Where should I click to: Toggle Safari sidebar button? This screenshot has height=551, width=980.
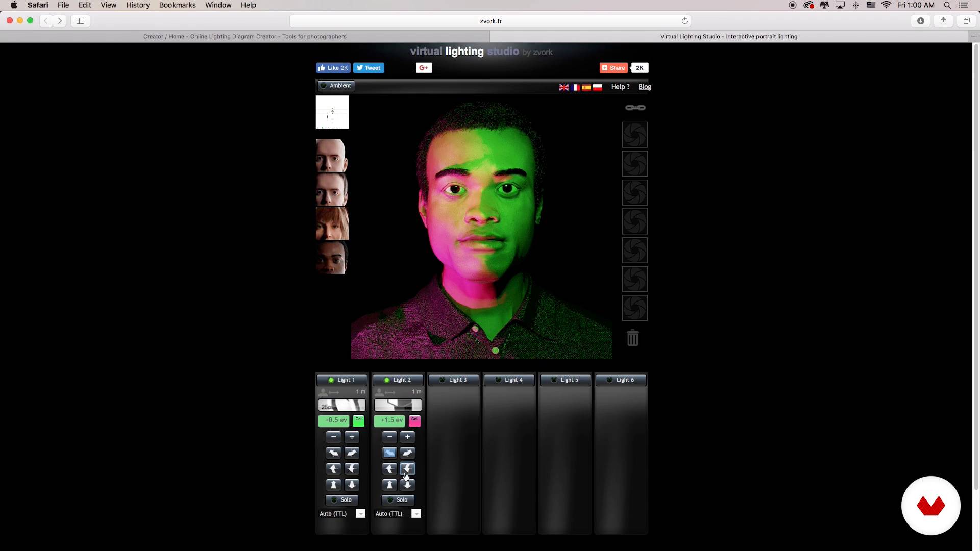(x=80, y=21)
